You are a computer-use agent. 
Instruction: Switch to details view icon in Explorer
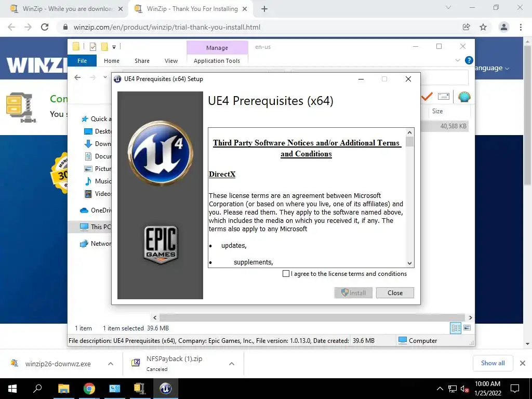[x=456, y=328]
